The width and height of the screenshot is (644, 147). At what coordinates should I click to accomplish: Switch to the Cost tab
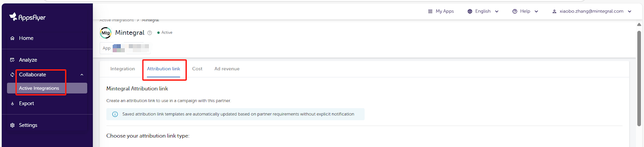pyautogui.click(x=197, y=69)
